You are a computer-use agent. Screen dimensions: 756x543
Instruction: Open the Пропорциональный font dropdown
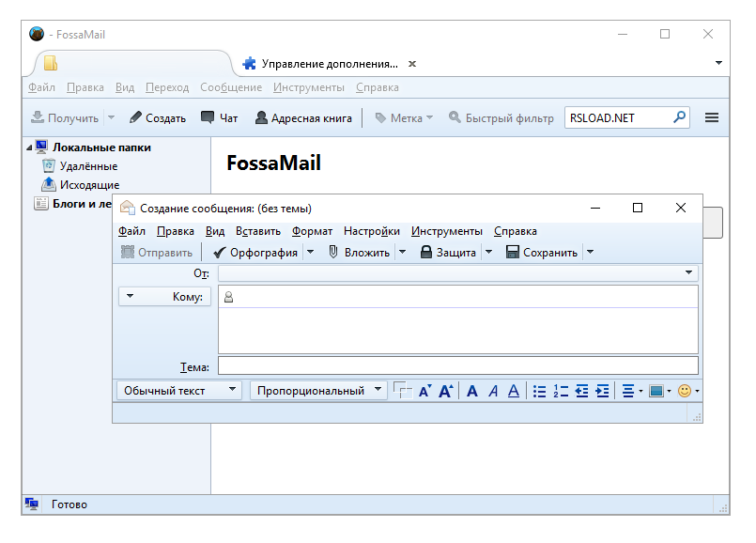(x=318, y=390)
